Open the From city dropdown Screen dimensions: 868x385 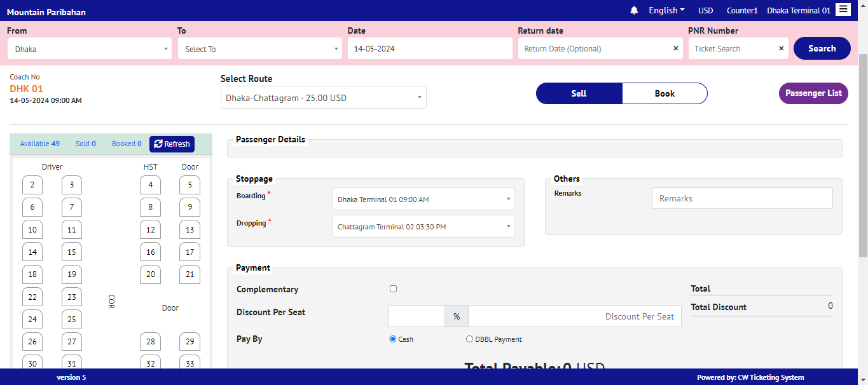pos(90,49)
